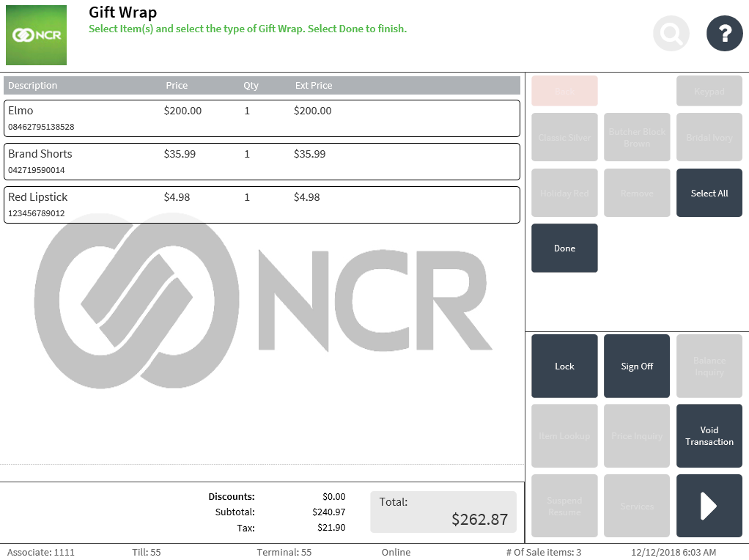749x560 pixels.
Task: Click the Price column header
Action: point(177,86)
